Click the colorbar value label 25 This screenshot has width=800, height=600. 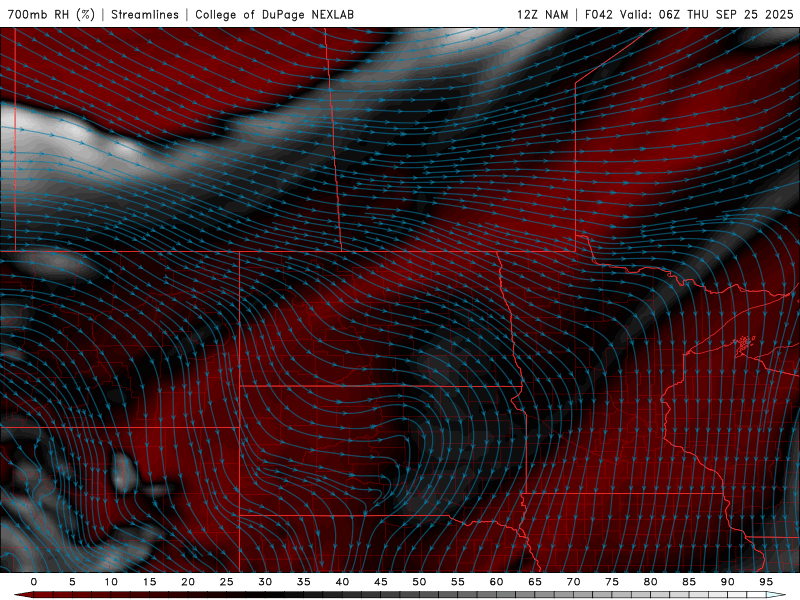pos(227,582)
